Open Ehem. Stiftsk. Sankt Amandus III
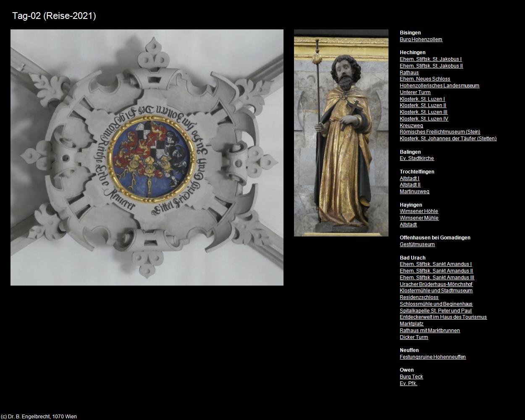The image size is (525, 420). point(437,278)
